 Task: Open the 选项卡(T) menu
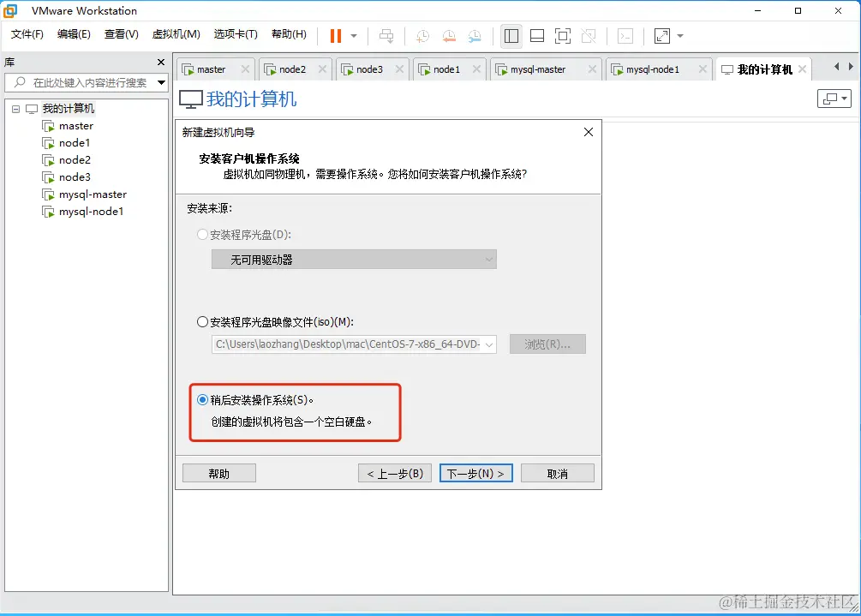(236, 34)
